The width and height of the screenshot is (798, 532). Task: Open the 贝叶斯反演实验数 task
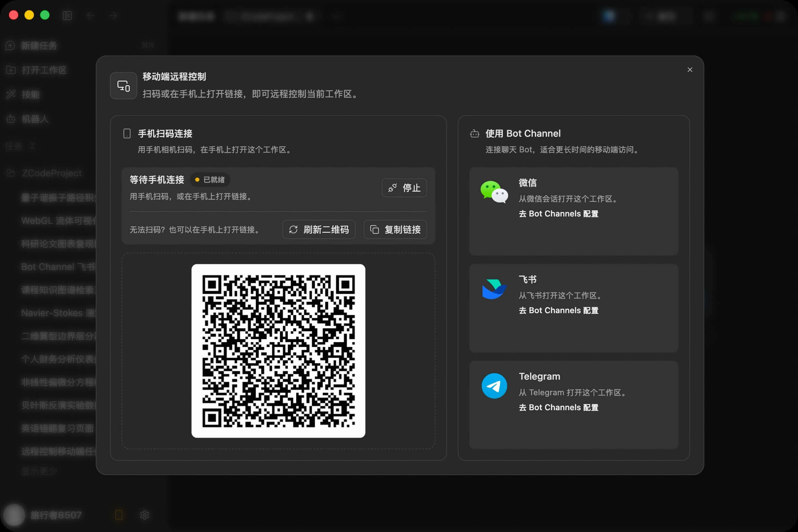58,405
